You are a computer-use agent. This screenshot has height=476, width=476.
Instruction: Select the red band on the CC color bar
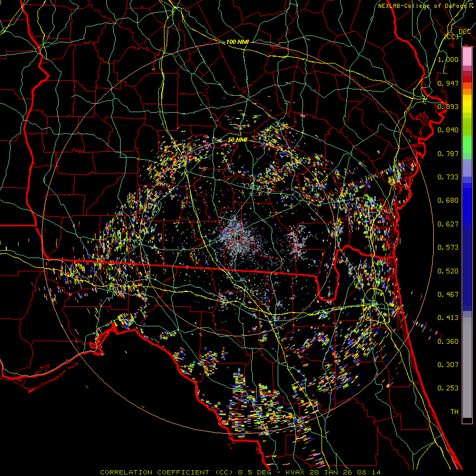click(x=467, y=79)
